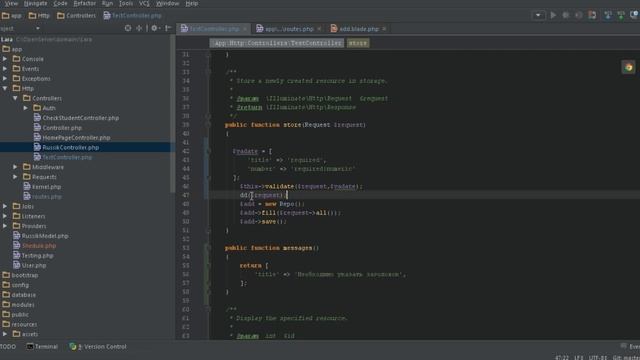Expand the Events folder
640x360 pixels.
[5, 69]
